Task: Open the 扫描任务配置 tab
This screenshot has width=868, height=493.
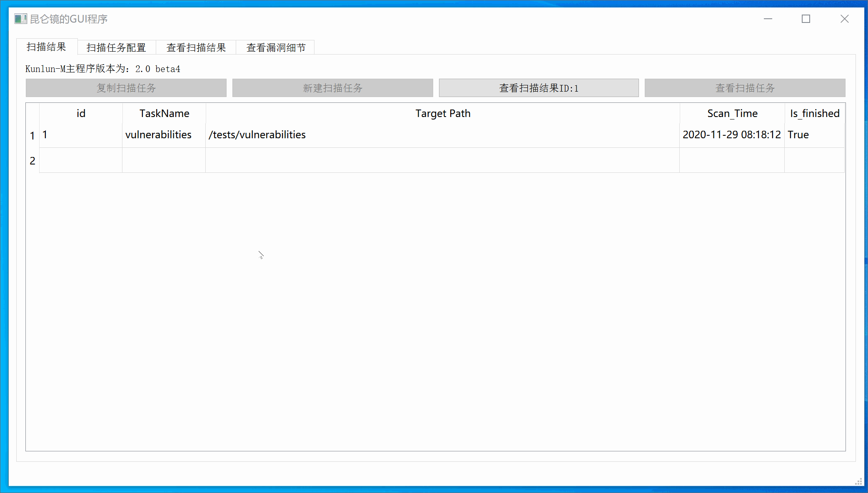Action: point(116,47)
